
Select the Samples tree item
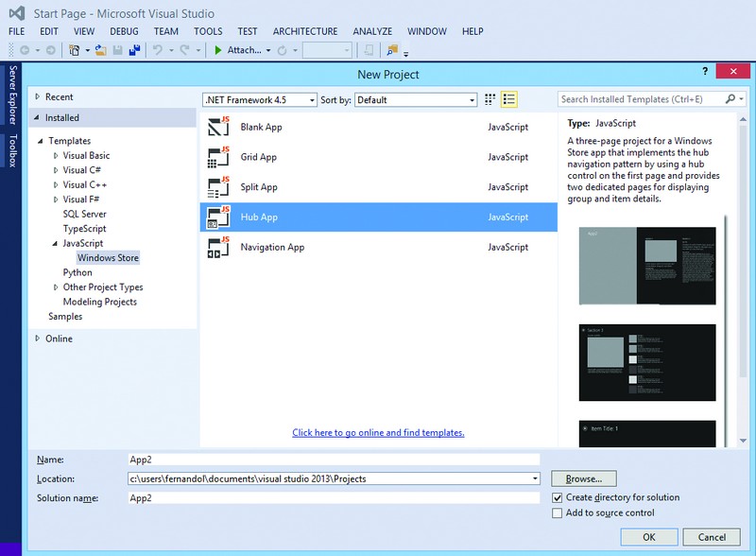click(x=65, y=316)
